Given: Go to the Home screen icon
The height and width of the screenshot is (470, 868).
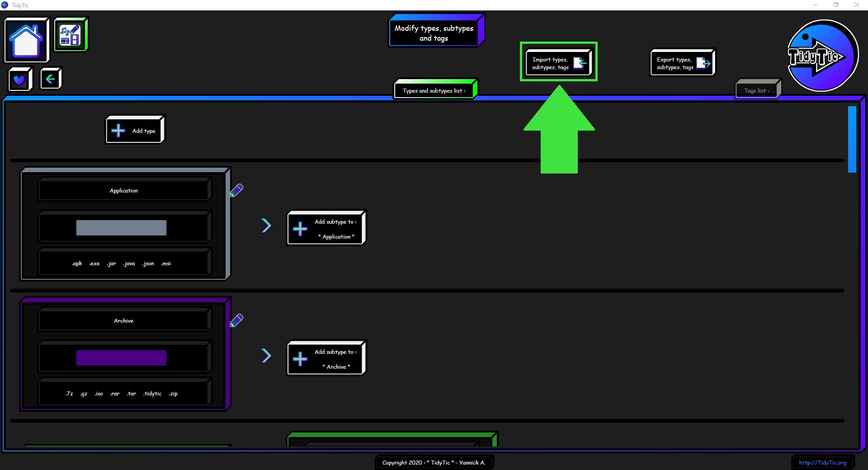Looking at the screenshot, I should (x=26, y=40).
